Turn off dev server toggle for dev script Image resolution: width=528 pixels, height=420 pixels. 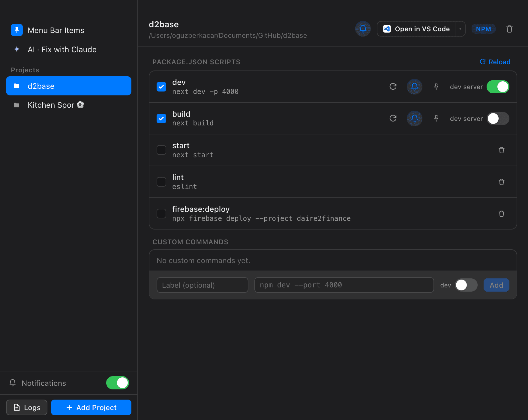tap(498, 87)
